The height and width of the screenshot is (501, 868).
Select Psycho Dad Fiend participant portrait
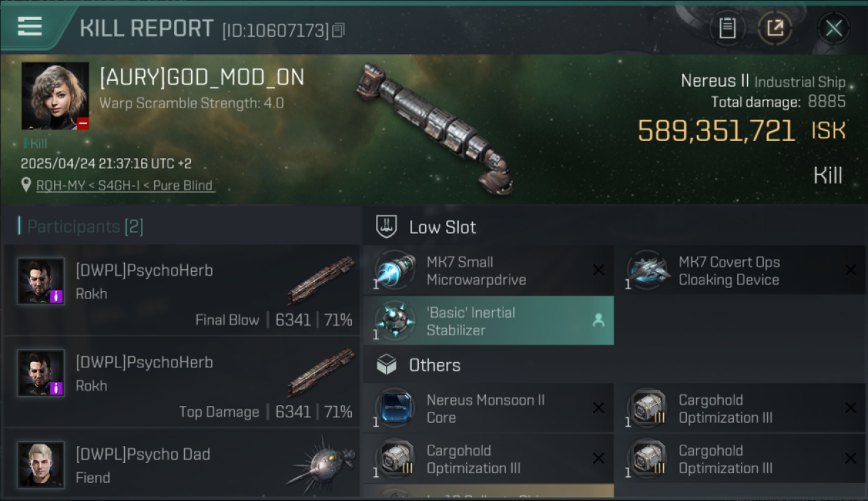click(41, 464)
